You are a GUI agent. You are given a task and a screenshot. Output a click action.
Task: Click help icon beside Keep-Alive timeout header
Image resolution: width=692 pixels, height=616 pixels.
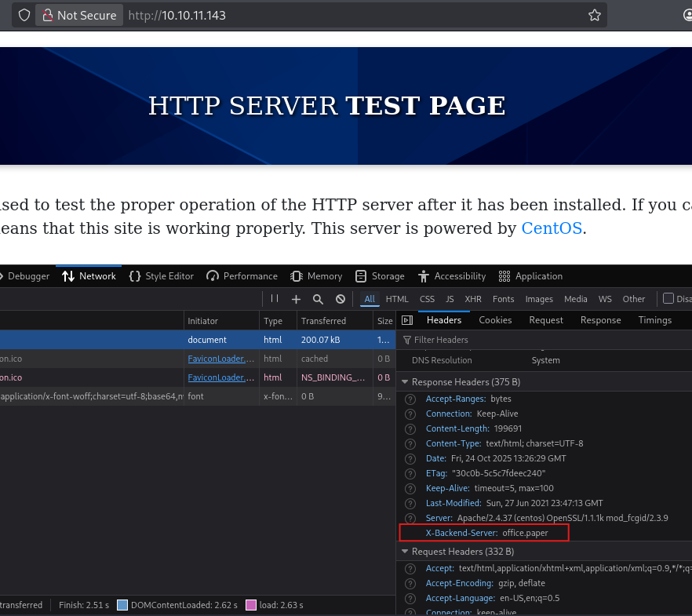[x=410, y=489]
